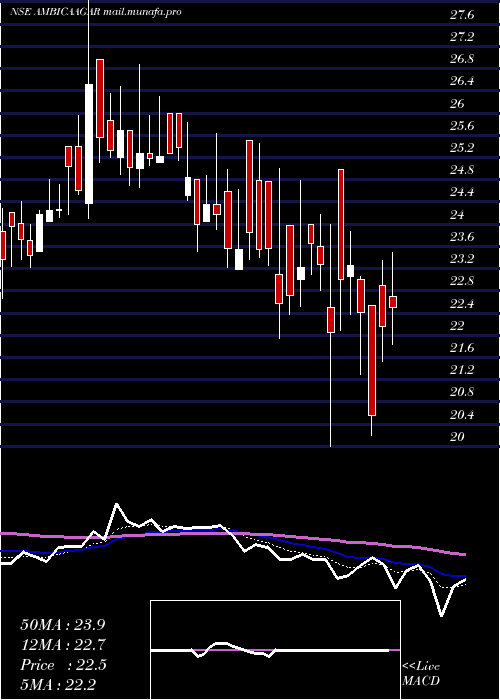Click the NSE AMBICAAGAR mail.munafa.pro title text
Image resolution: width=500 pixels, height=700 pixels.
[x=96, y=12]
